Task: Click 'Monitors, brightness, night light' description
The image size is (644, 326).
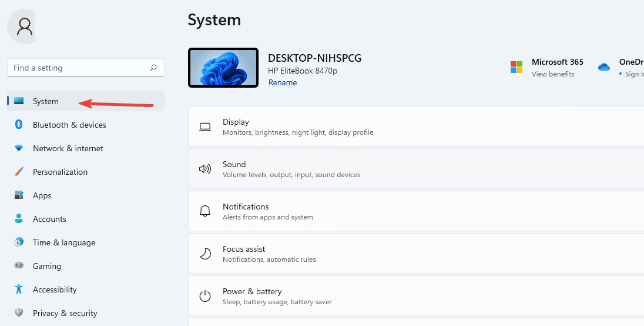Action: click(298, 132)
